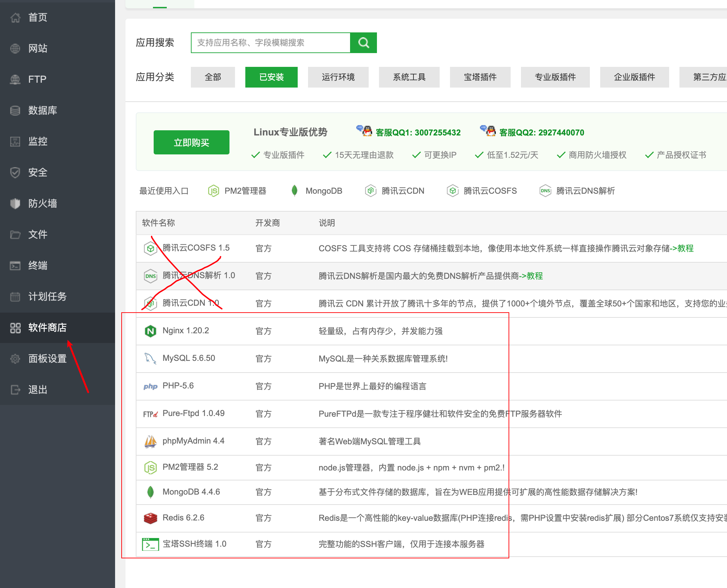
Task: Click the 宝塔SSH终端 1.0 name
Action: (195, 544)
